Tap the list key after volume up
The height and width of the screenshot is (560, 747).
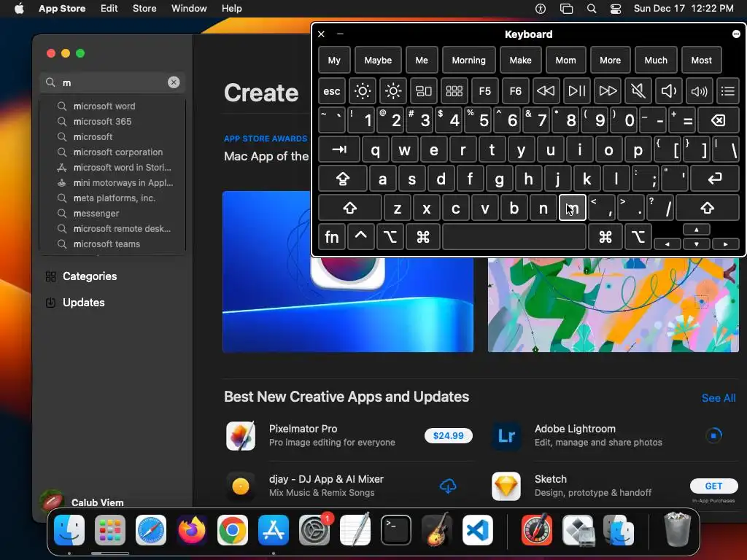tap(727, 91)
